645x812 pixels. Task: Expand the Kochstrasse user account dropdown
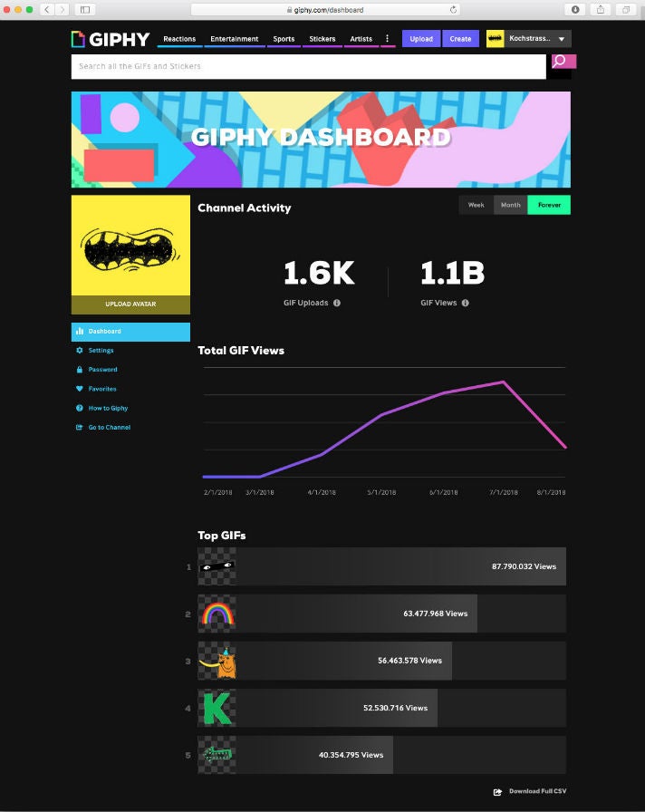561,39
